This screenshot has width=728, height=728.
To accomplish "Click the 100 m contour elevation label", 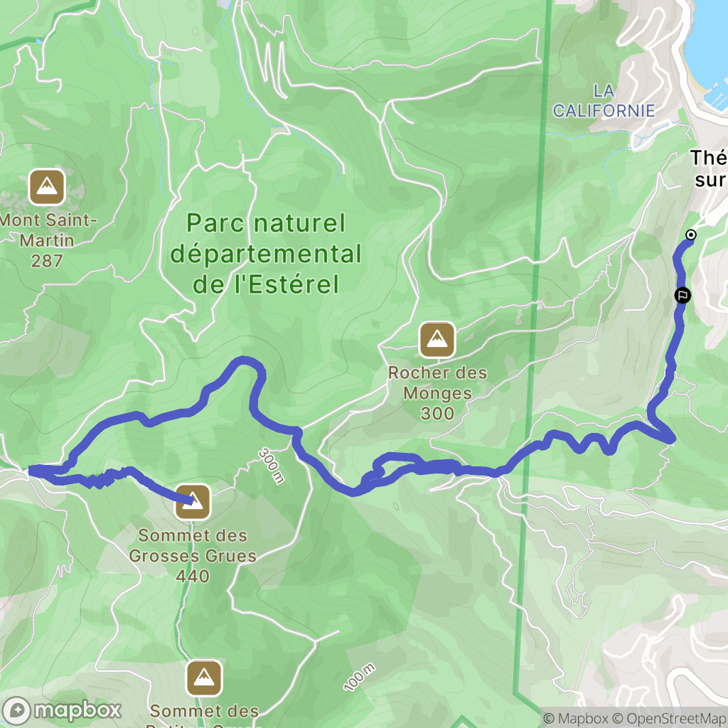I will pyautogui.click(x=359, y=678).
